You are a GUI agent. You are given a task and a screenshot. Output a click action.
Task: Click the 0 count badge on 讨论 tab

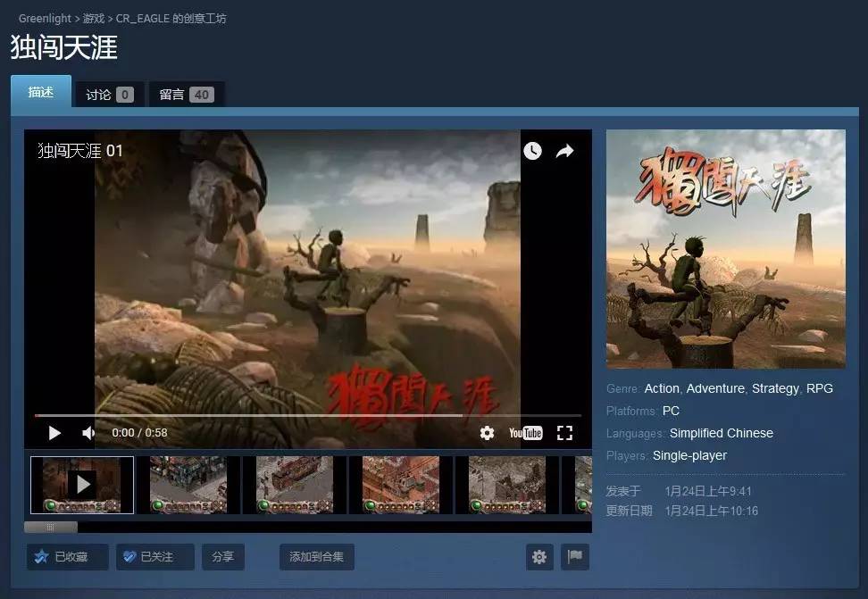tap(125, 95)
